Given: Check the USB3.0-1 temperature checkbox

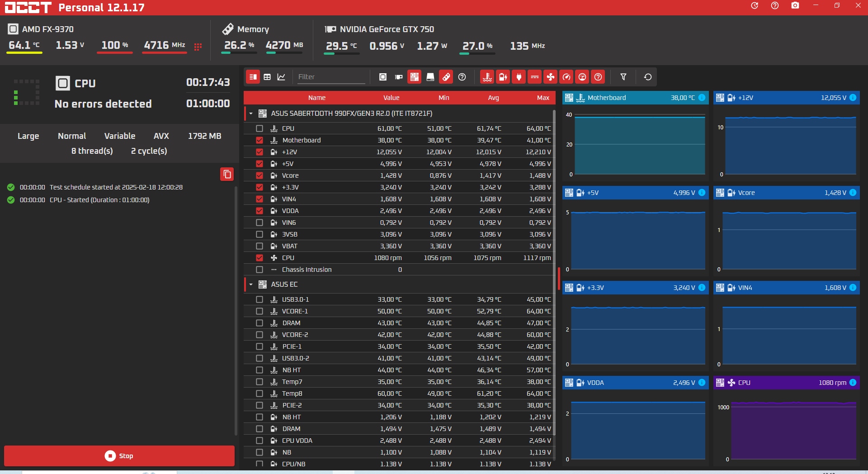Looking at the screenshot, I should coord(259,299).
